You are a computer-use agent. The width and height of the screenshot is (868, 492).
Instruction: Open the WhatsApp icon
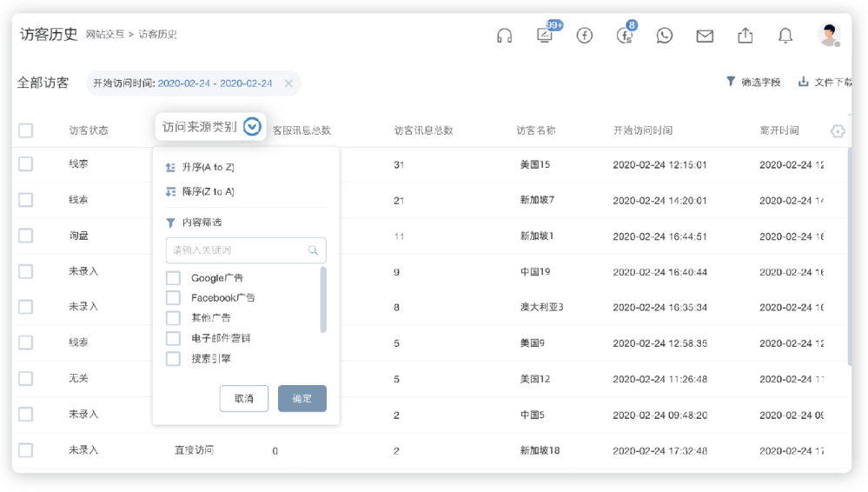665,36
